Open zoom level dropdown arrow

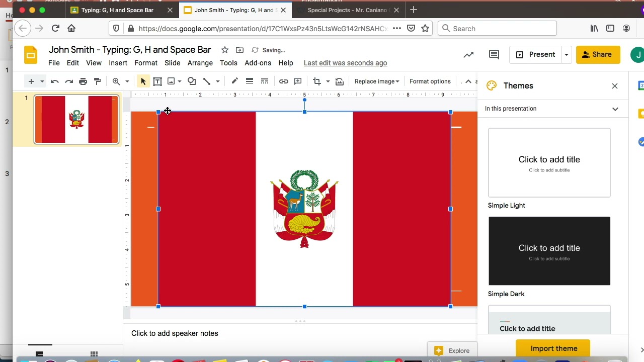(127, 81)
